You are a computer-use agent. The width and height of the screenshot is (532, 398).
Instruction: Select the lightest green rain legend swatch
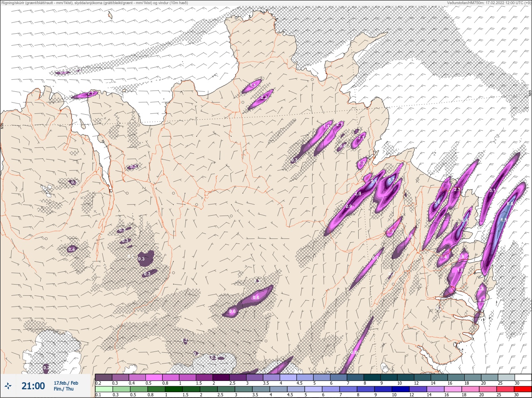[103, 388]
